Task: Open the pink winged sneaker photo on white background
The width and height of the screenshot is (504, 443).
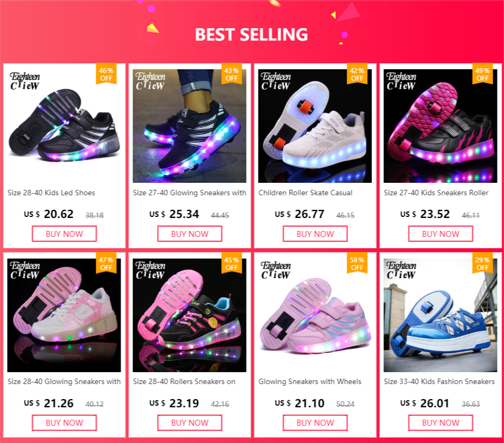Action: [315, 315]
